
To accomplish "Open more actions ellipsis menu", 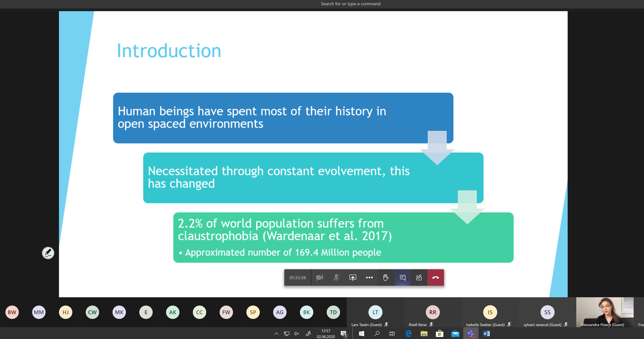I will pos(369,278).
